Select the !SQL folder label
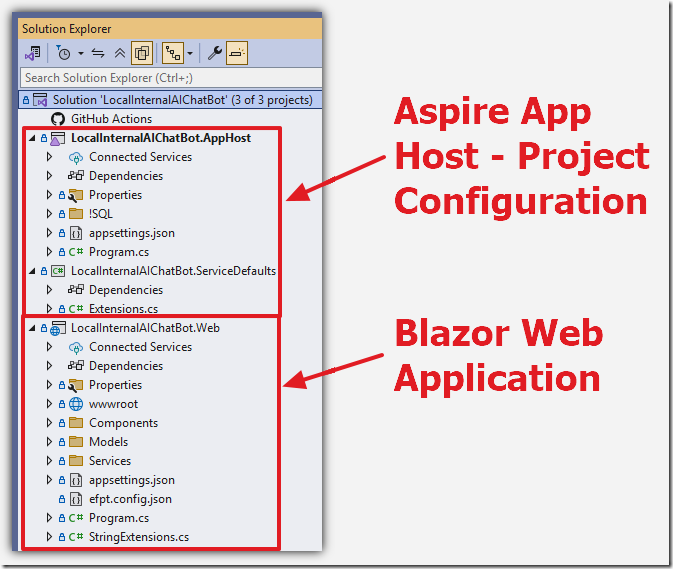 tap(101, 214)
